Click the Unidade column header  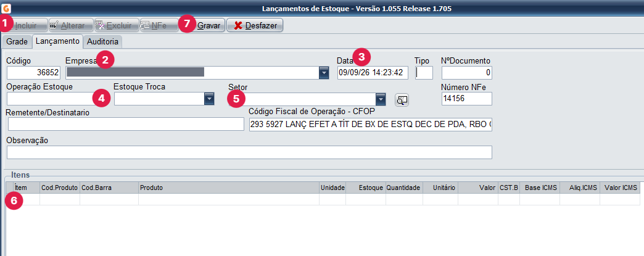(332, 188)
